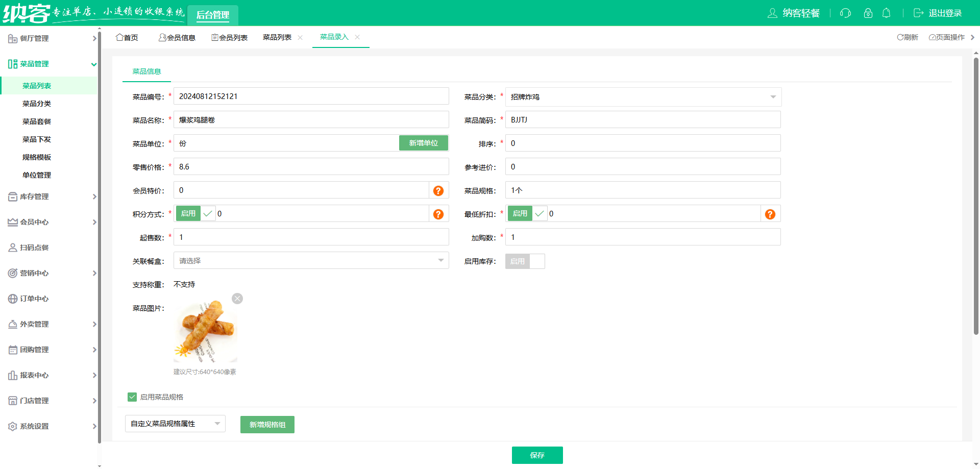
Task: Select the 菜品列表 tab
Action: pyautogui.click(x=278, y=37)
